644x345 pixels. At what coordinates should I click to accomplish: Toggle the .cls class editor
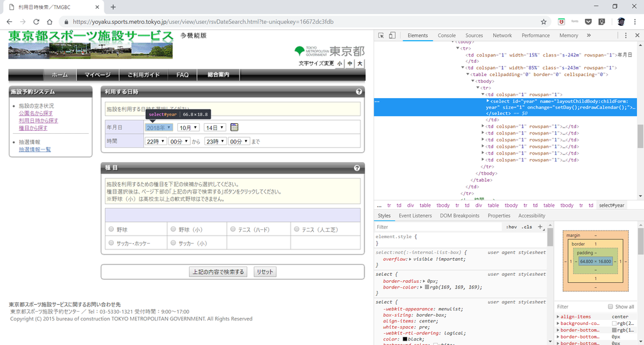[x=527, y=227]
